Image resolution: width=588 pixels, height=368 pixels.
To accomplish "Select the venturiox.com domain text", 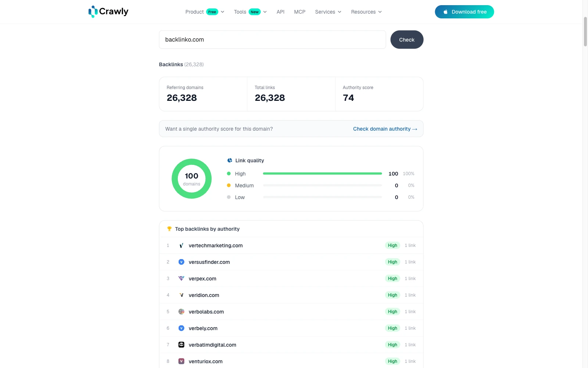I will (x=205, y=361).
